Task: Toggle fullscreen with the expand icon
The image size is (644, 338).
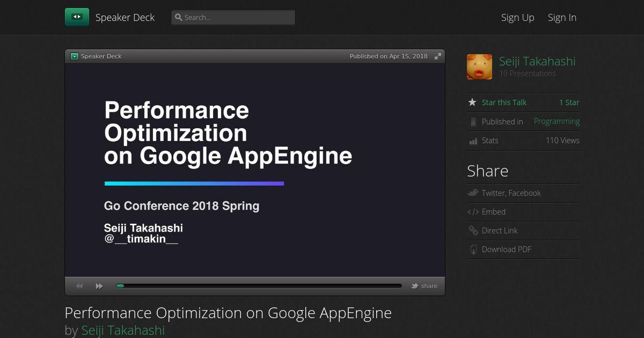Action: 438,56
